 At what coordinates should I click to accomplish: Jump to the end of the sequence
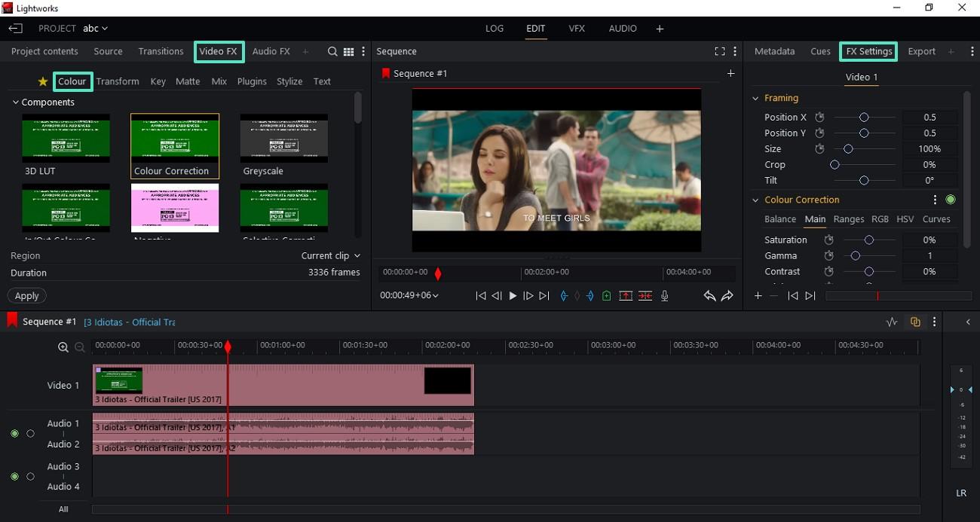544,296
